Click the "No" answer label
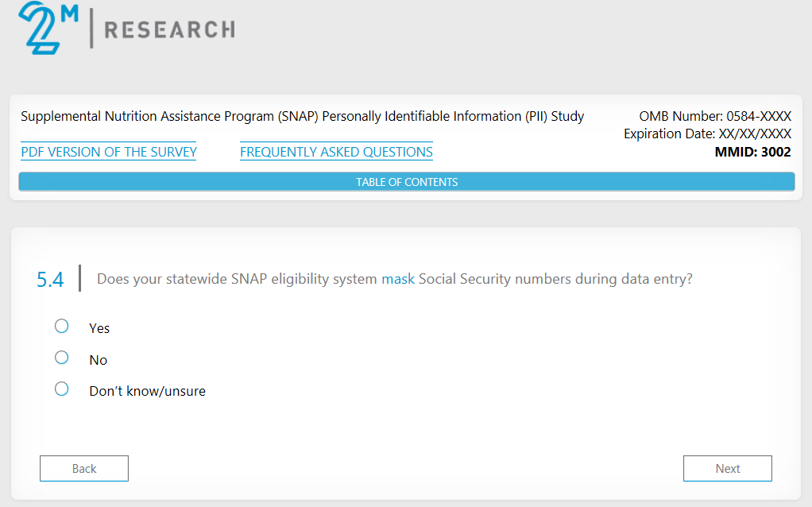This screenshot has width=812, height=507. click(99, 360)
